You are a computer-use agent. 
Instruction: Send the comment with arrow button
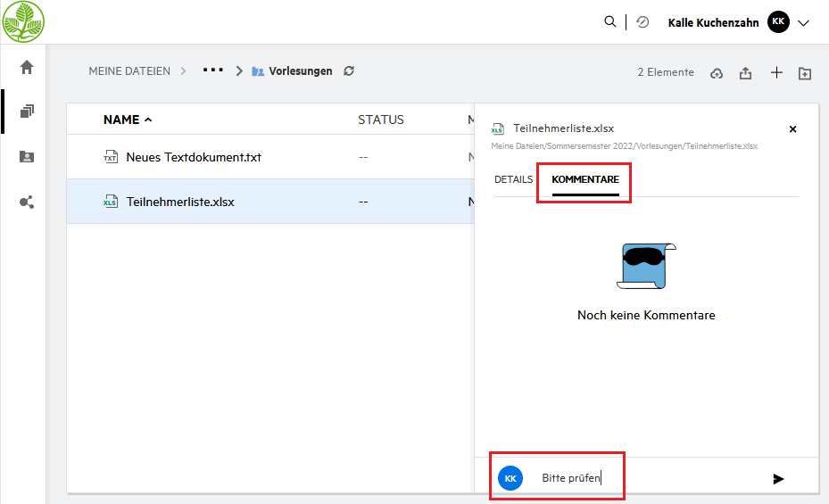(778, 479)
